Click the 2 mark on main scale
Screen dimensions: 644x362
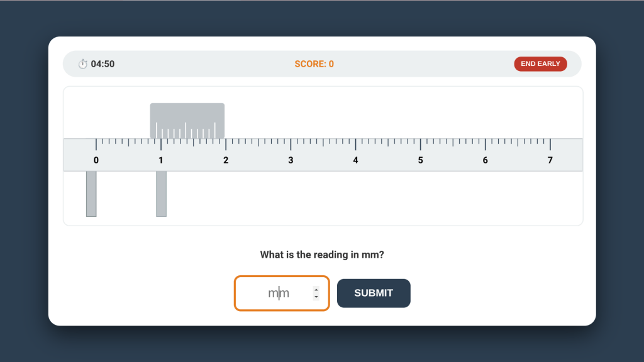[226, 160]
